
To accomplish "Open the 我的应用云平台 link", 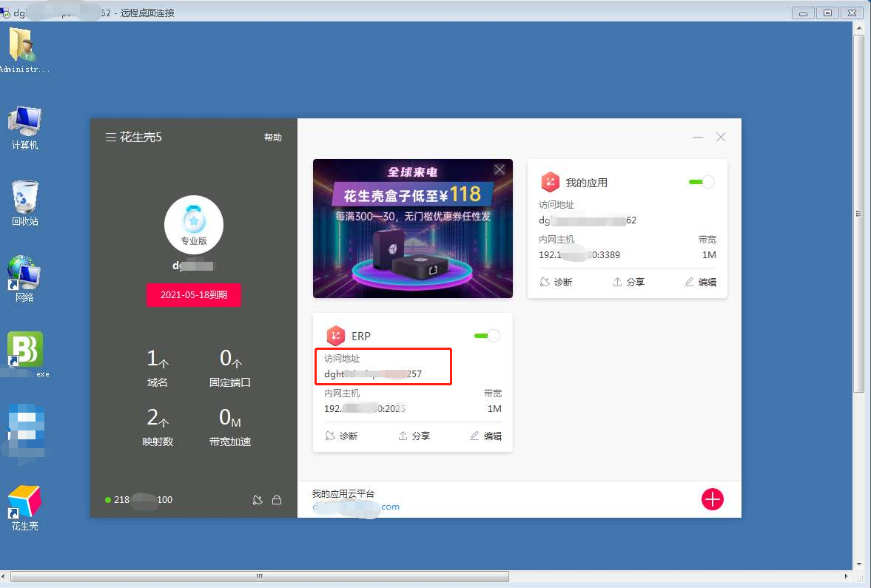I will coord(355,507).
